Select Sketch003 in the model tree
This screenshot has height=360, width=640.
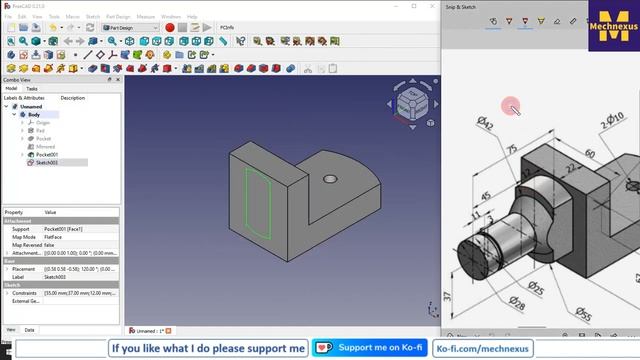(x=47, y=162)
